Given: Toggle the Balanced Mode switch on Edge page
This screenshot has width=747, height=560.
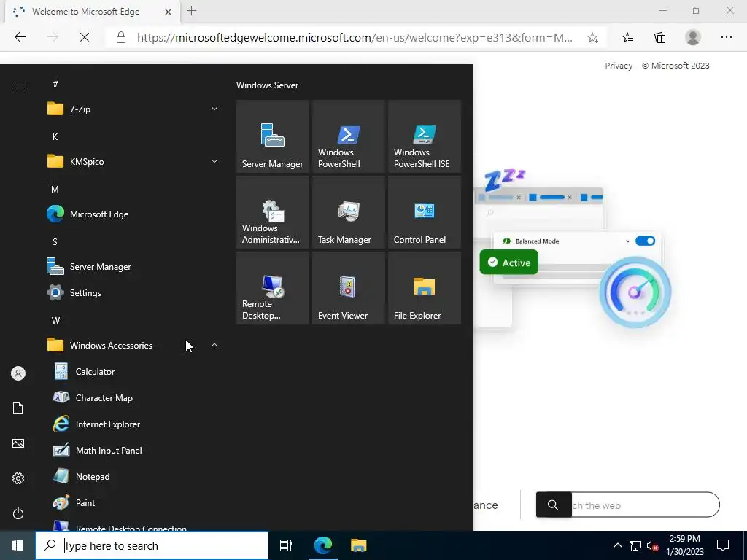Looking at the screenshot, I should (645, 241).
